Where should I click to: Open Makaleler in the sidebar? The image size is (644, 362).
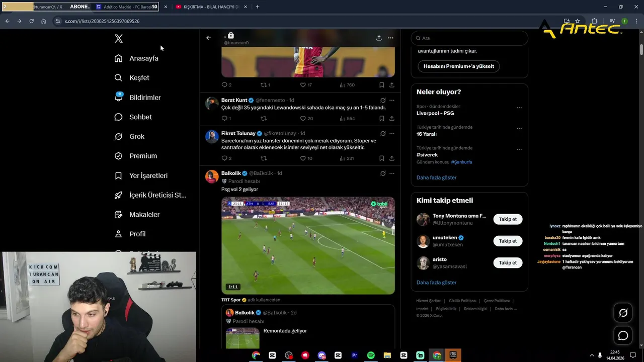tap(137, 215)
